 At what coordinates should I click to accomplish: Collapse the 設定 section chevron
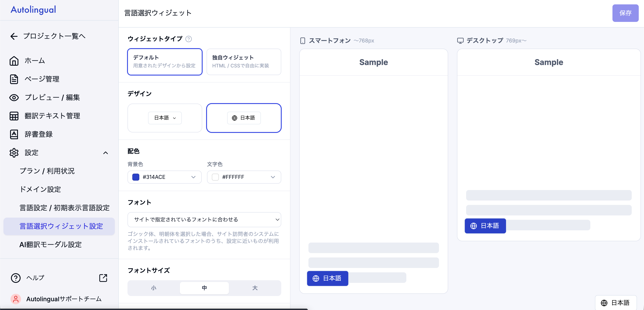click(x=106, y=153)
